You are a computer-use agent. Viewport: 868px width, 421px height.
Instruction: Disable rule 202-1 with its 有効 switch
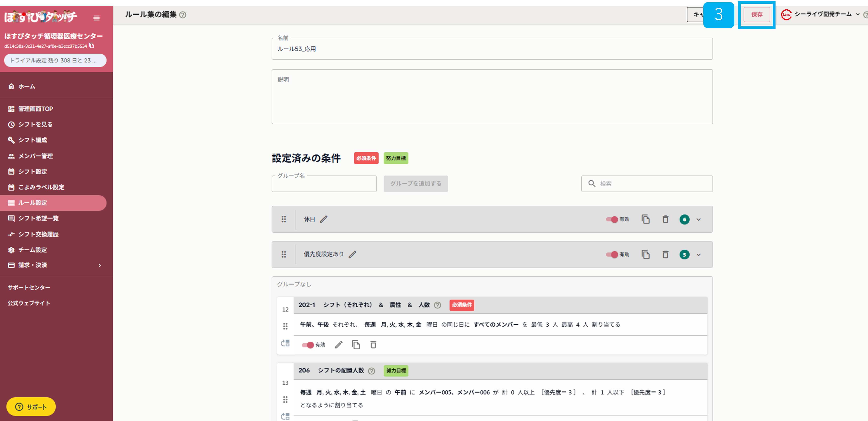point(308,344)
